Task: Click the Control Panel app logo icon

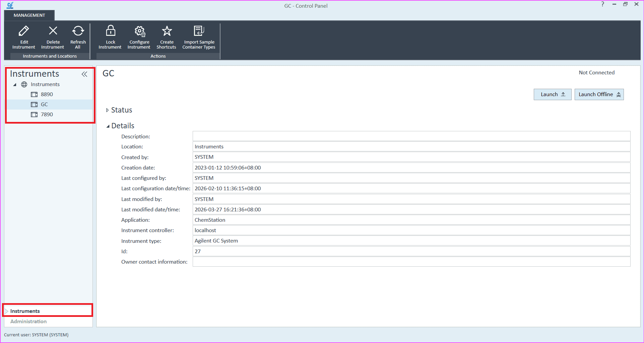Action: tap(10, 5)
